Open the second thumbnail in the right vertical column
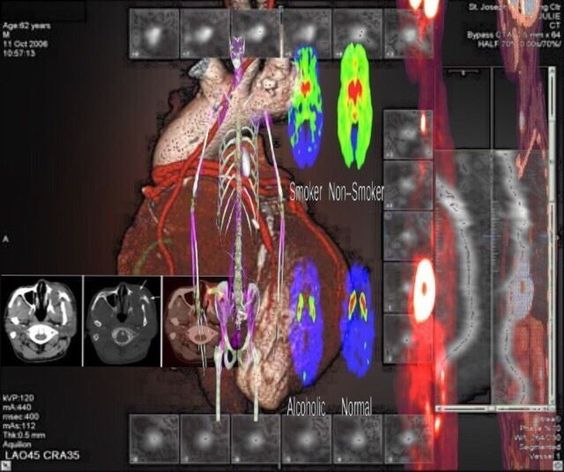This screenshot has height=472, width=564. 408,185
